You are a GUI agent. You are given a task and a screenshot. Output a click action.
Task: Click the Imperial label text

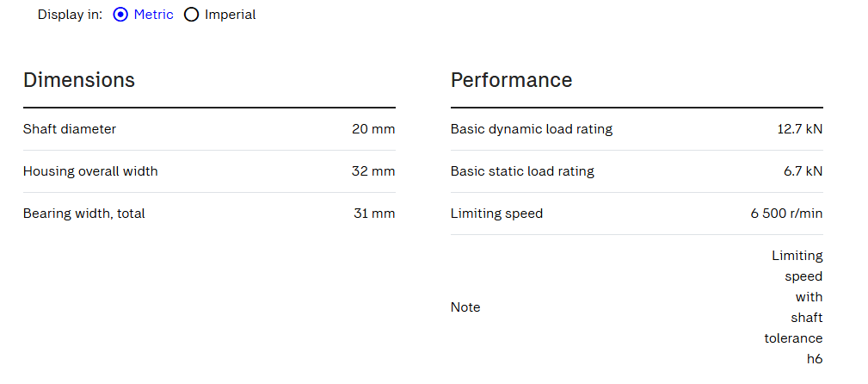coord(231,15)
